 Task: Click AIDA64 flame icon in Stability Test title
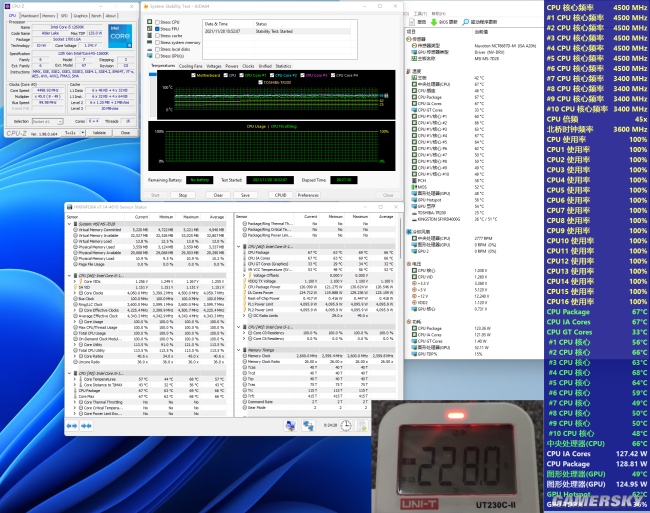[x=146, y=6]
